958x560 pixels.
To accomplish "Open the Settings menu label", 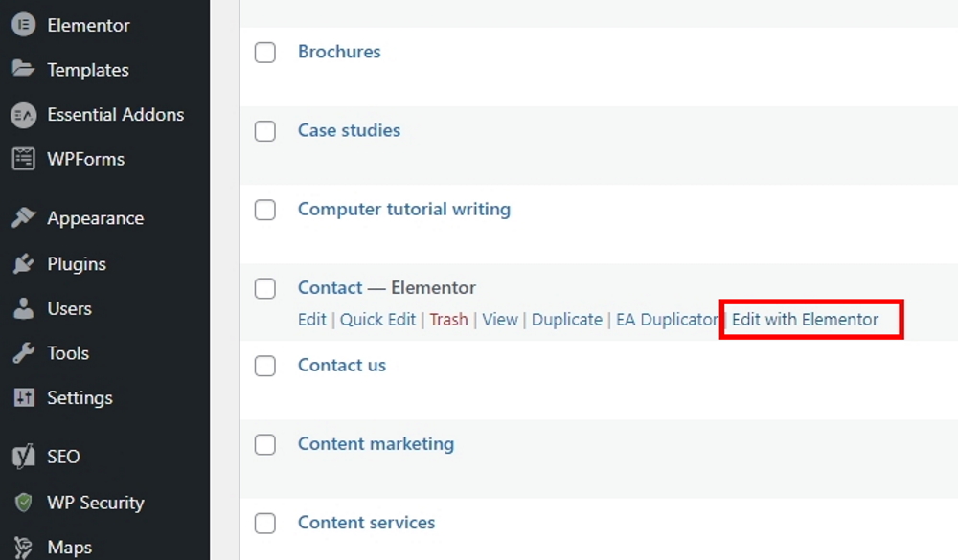I will pos(80,398).
